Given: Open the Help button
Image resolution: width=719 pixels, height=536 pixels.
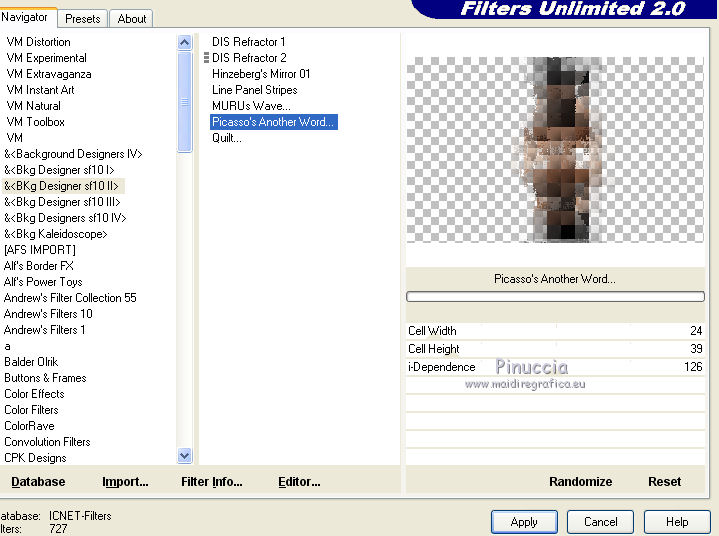Looking at the screenshot, I should [x=677, y=522].
